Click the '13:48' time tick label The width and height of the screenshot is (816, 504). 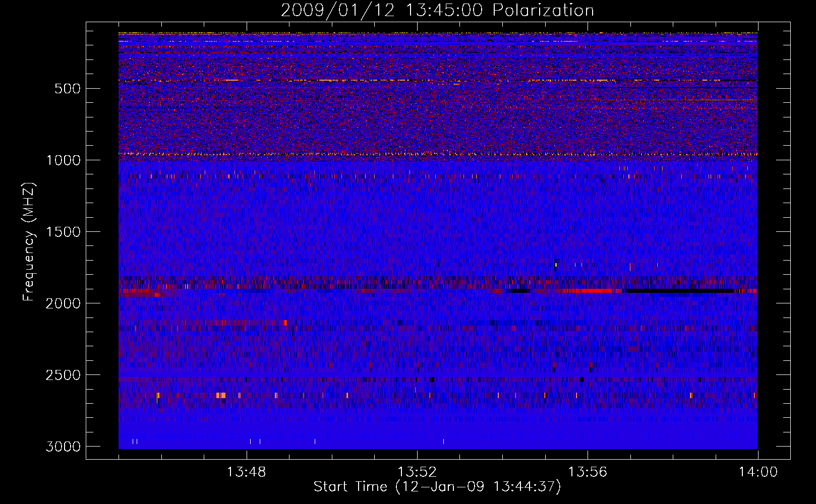(x=247, y=472)
